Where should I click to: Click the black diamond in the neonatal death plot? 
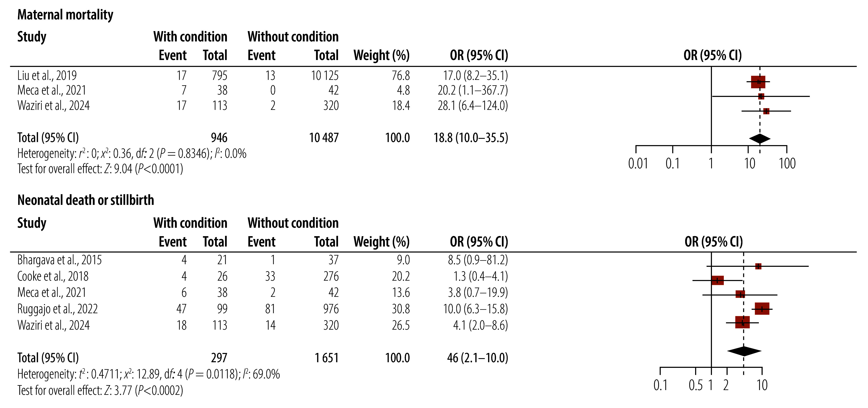(744, 351)
